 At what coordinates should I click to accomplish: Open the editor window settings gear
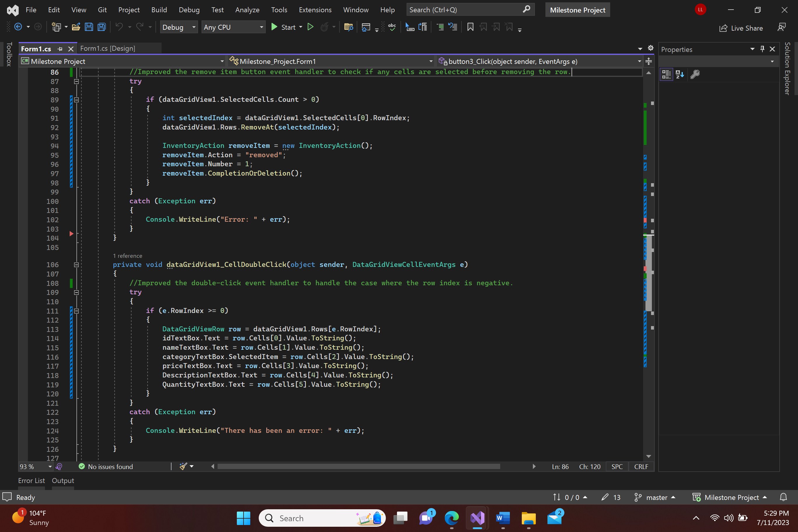650,48
